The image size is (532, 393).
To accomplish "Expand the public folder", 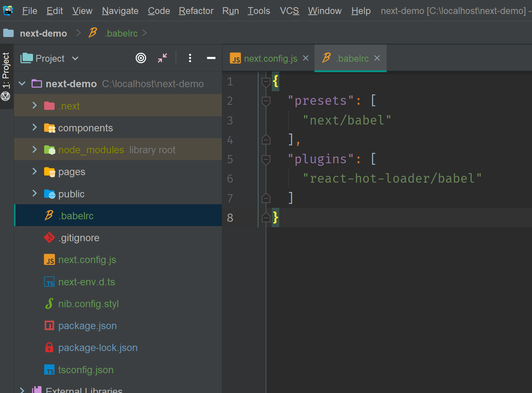I will (34, 193).
